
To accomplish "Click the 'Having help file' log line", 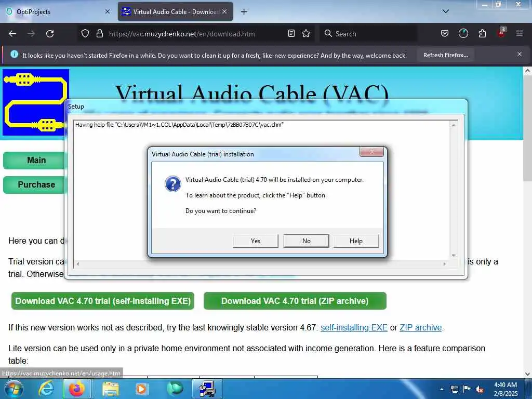I will coord(179,125).
